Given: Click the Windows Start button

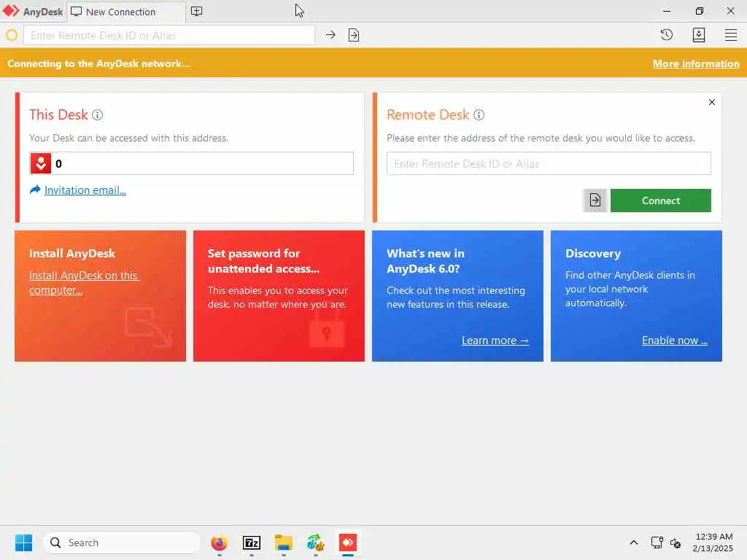Looking at the screenshot, I should 24,542.
